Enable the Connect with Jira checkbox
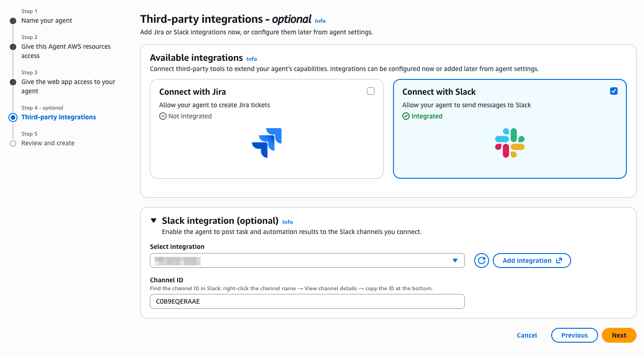The height and width of the screenshot is (358, 644). 371,91
